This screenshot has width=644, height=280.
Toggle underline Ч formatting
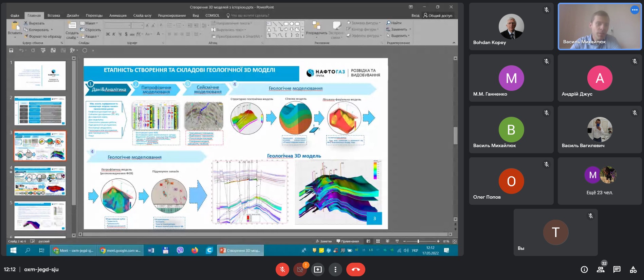(120, 34)
